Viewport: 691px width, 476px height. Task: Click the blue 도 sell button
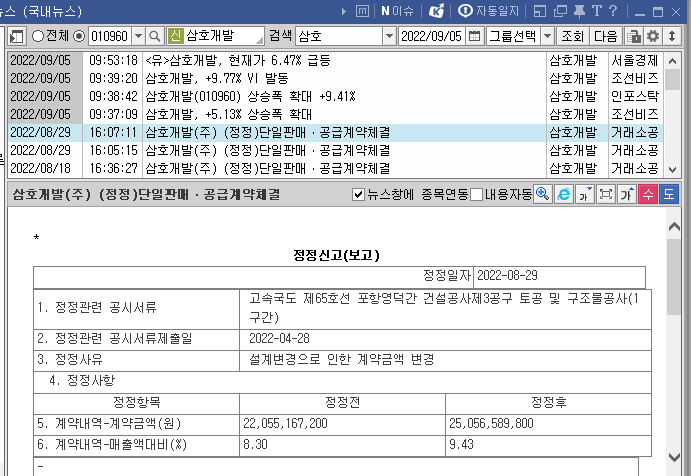pyautogui.click(x=669, y=194)
